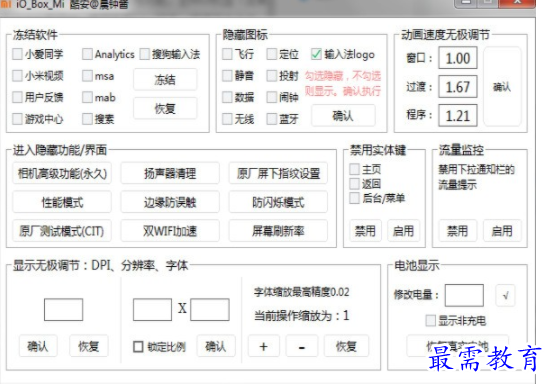Focus the resolution width field left of X

pyautogui.click(x=152, y=310)
